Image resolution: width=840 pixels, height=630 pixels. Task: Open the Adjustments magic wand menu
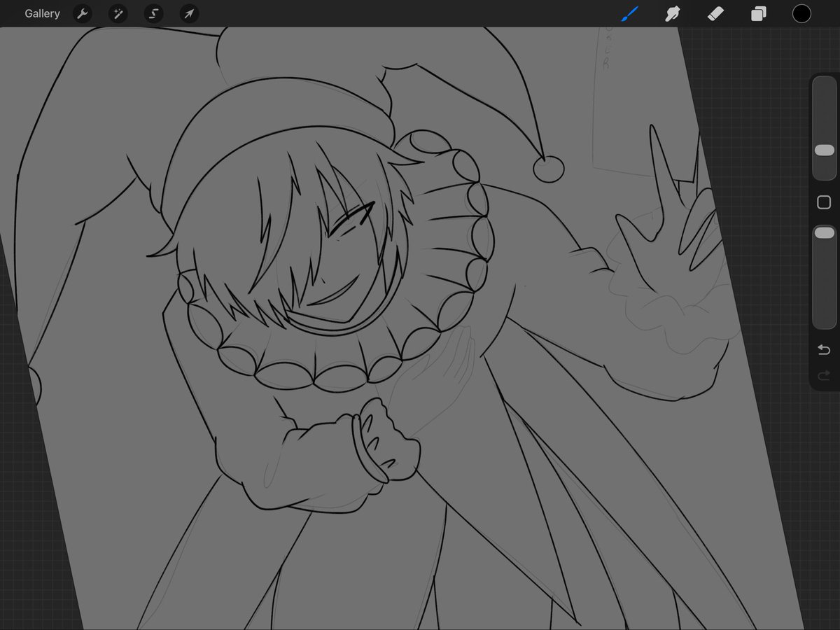point(118,13)
